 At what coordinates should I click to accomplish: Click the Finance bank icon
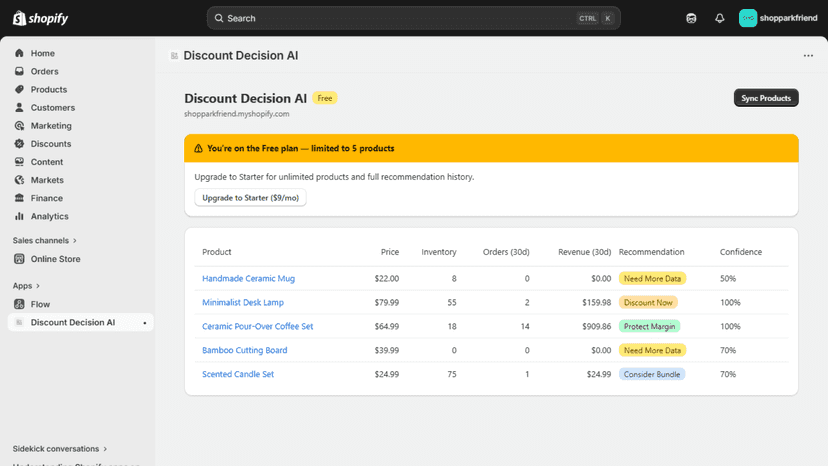click(20, 198)
